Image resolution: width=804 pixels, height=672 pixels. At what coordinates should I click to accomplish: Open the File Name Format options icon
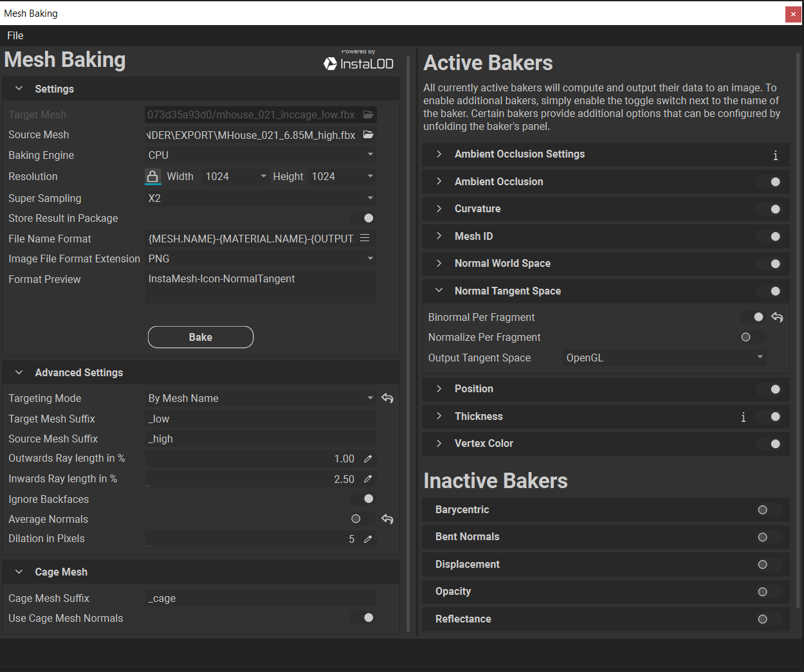coord(365,239)
